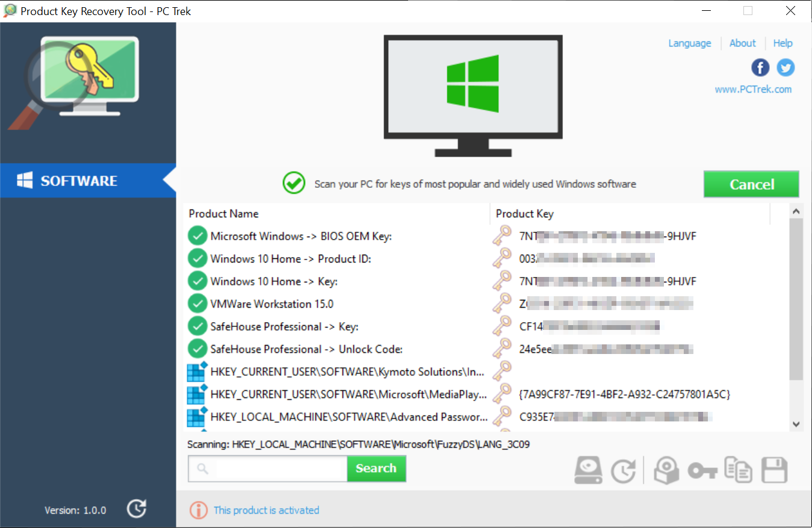Click the hard drive scan icon
Screen dimensions: 812x528
pos(588,470)
